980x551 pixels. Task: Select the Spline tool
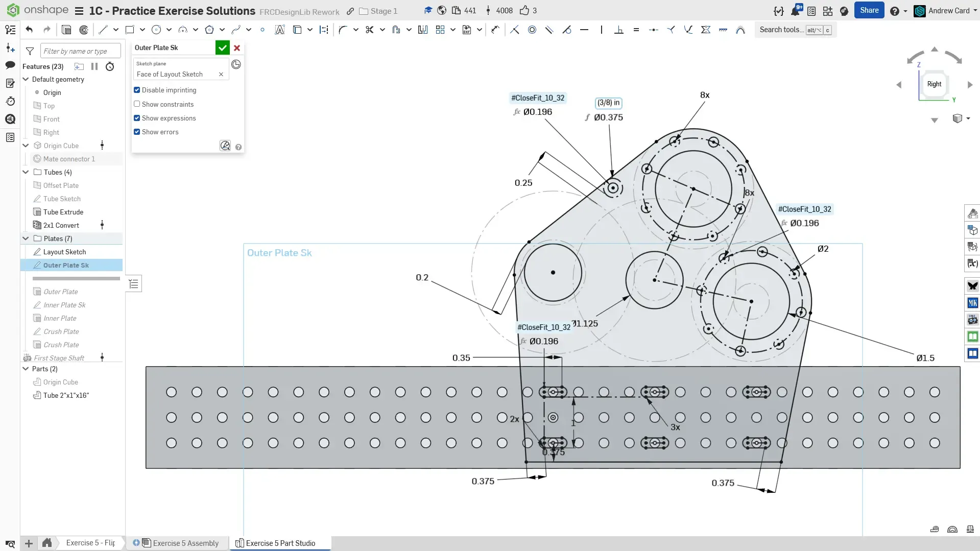(235, 30)
